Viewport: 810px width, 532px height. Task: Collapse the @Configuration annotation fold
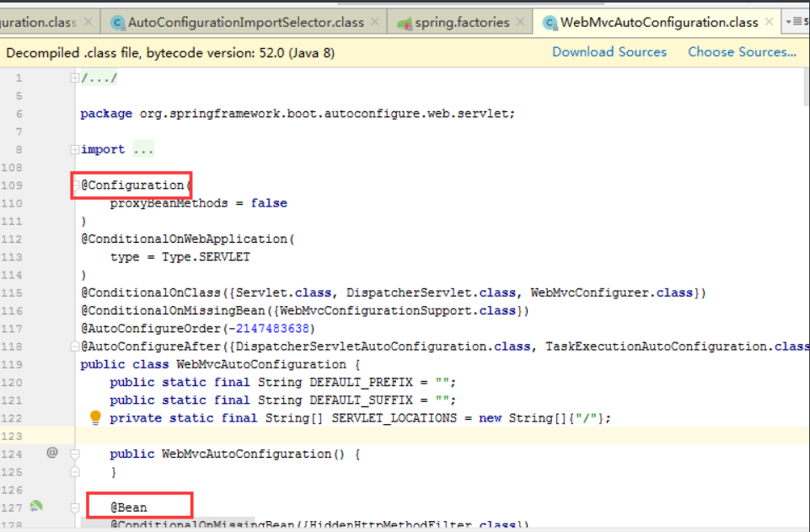click(x=75, y=185)
